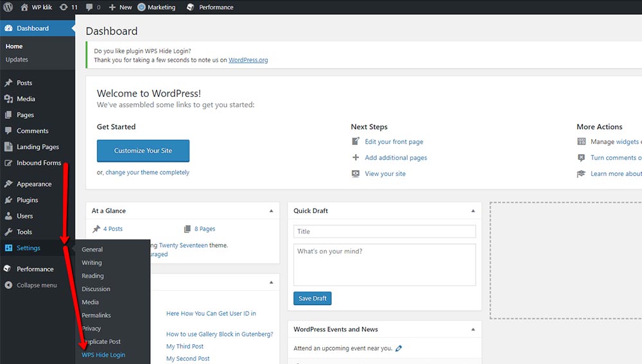Open My Second Post link

click(x=187, y=359)
